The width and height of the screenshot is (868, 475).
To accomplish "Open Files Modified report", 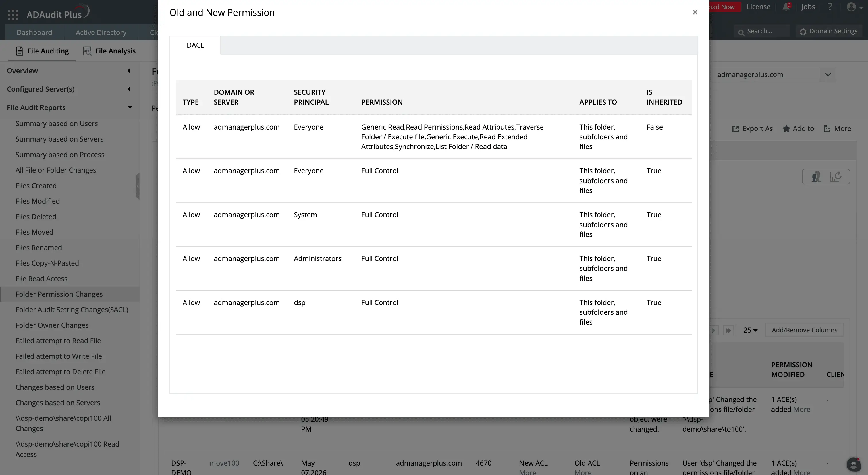I will pos(37,201).
